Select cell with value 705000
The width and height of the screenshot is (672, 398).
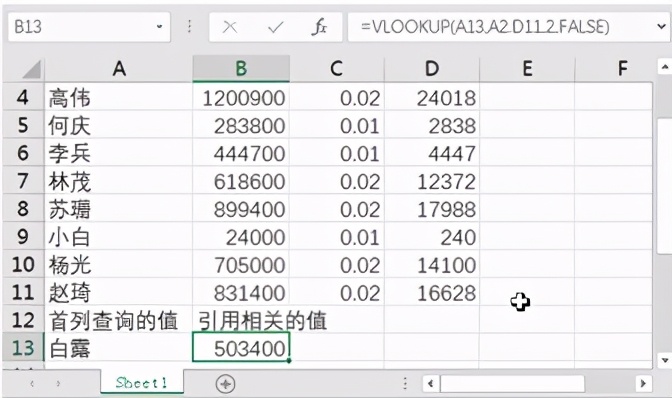[241, 264]
